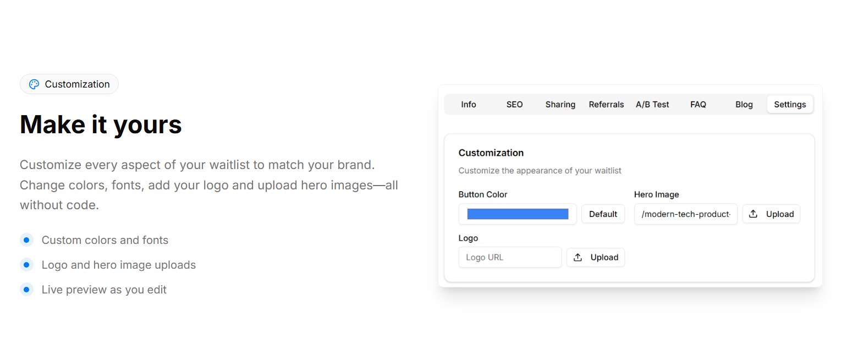Click the Default button for Button Color
This screenshot has width=868, height=359.
(x=603, y=214)
